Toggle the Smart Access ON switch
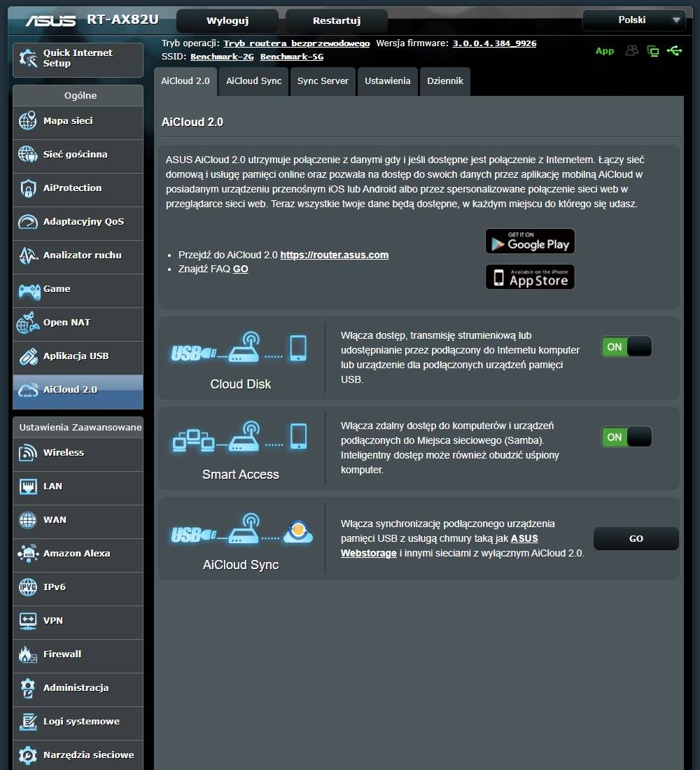The image size is (700, 770). pos(626,437)
